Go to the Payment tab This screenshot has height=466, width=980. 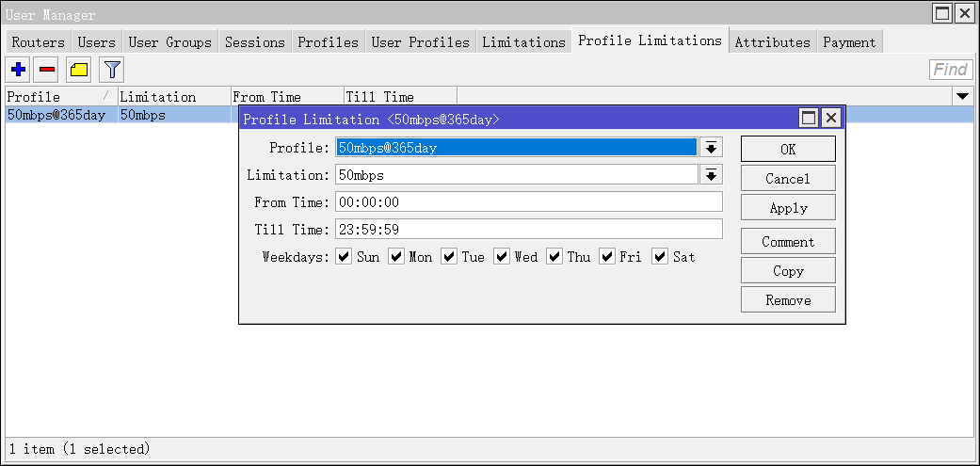pyautogui.click(x=848, y=42)
